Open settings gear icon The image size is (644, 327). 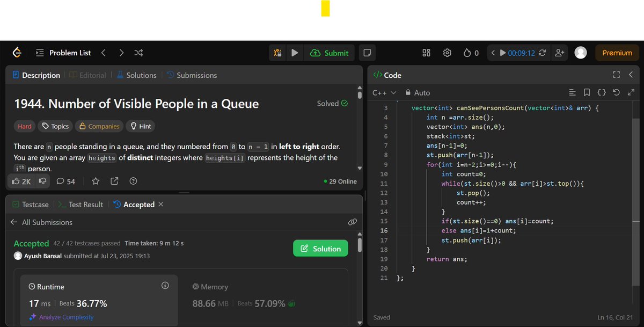point(447,53)
